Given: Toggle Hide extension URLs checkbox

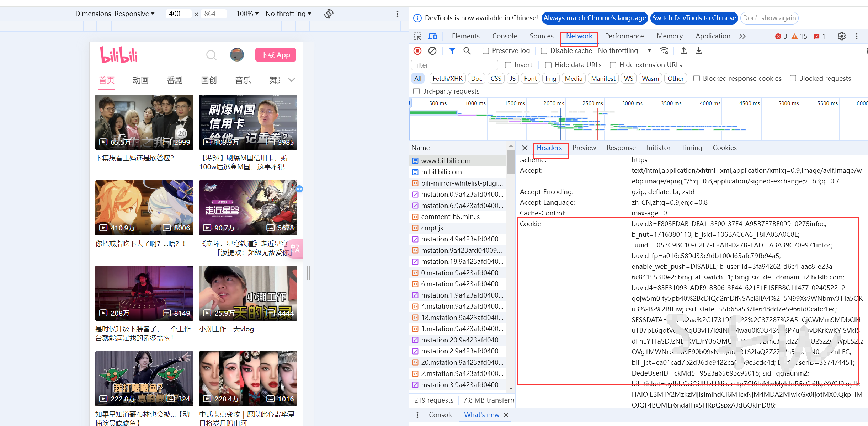Looking at the screenshot, I should coord(613,65).
